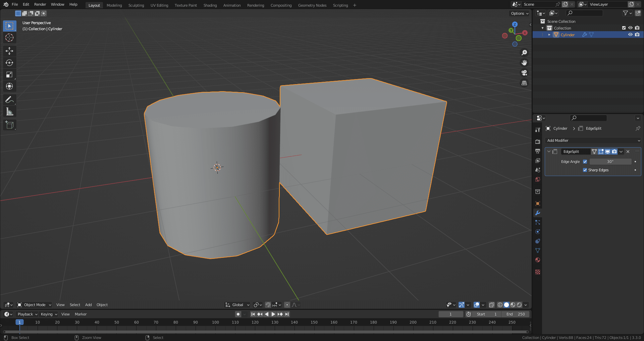The width and height of the screenshot is (644, 341).
Task: Hide Cylinder object in the outliner
Action: [630, 35]
